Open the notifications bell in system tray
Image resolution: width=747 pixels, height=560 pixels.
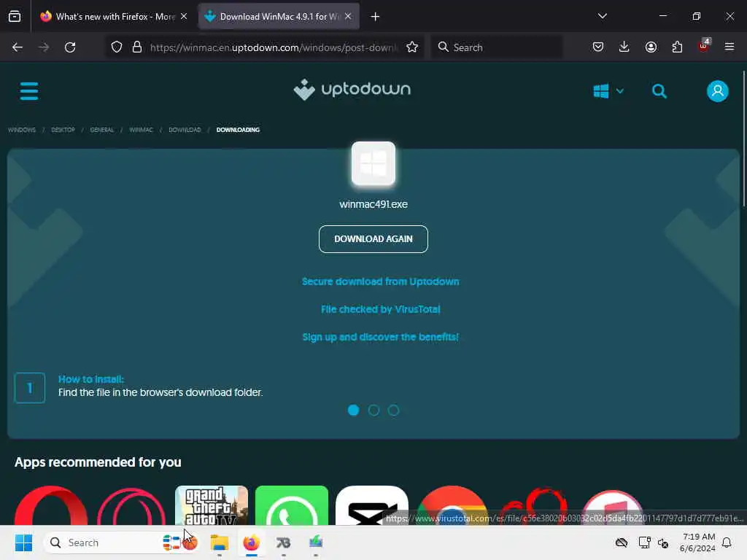727,542
